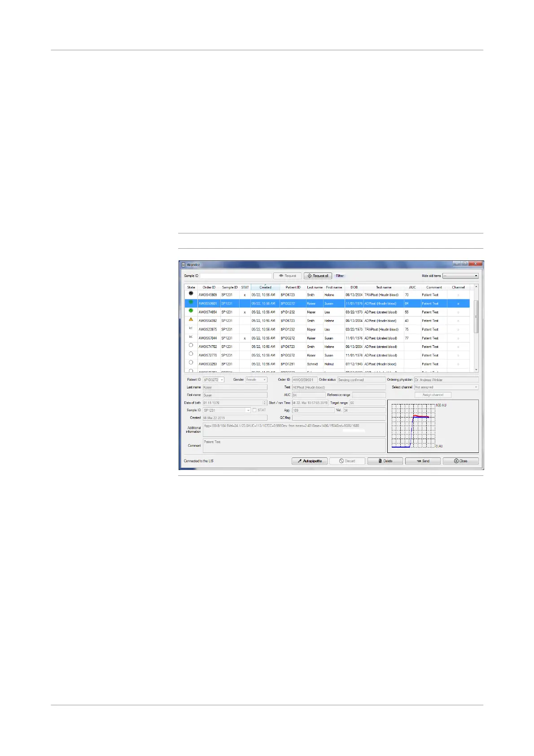Screen dimensions: 534x756
Task: Click the aggregation curve chart
Action: point(433,426)
